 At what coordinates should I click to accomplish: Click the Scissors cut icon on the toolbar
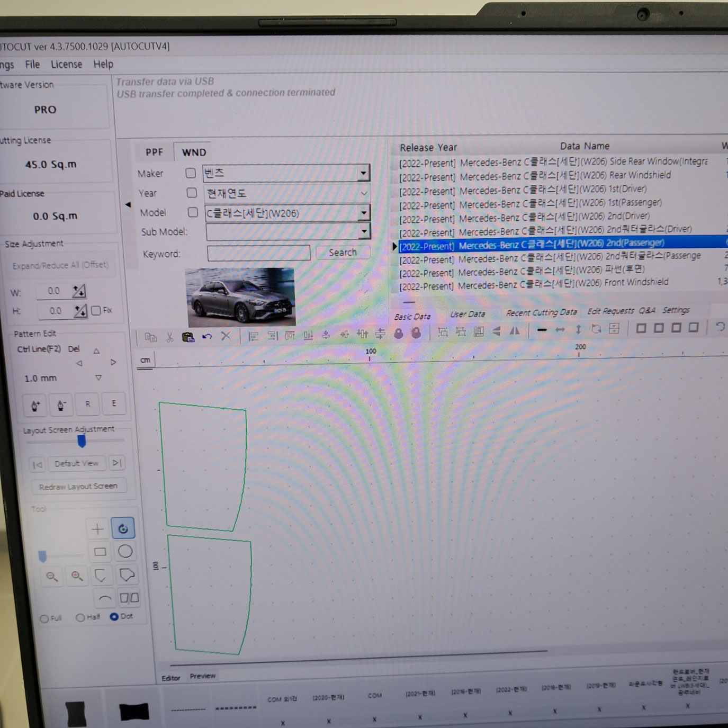169,336
